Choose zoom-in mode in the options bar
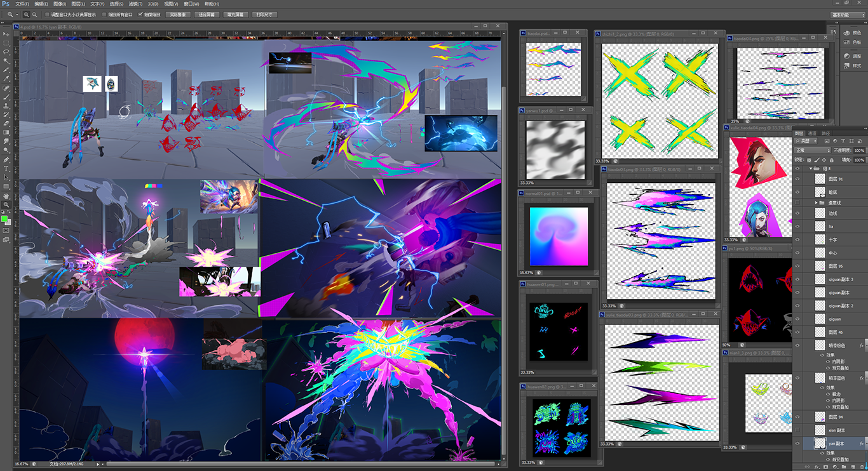Screen dimensions: 868x471 pos(26,14)
